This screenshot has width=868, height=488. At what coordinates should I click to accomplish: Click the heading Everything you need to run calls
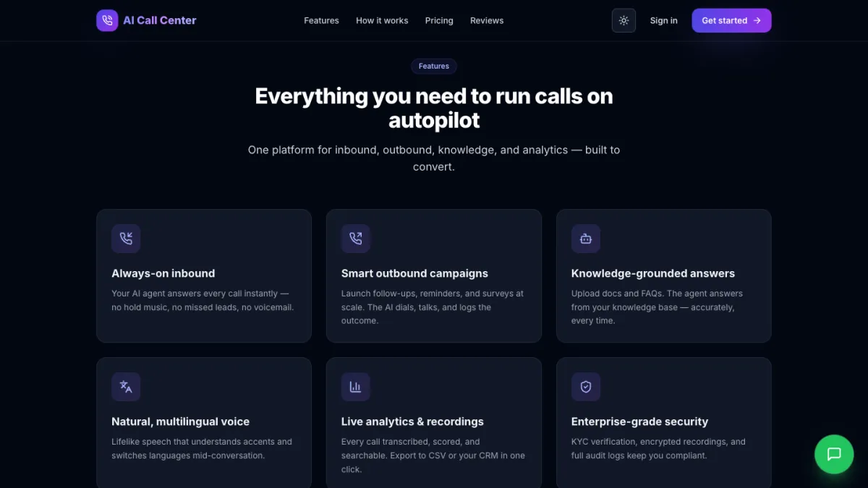point(434,108)
